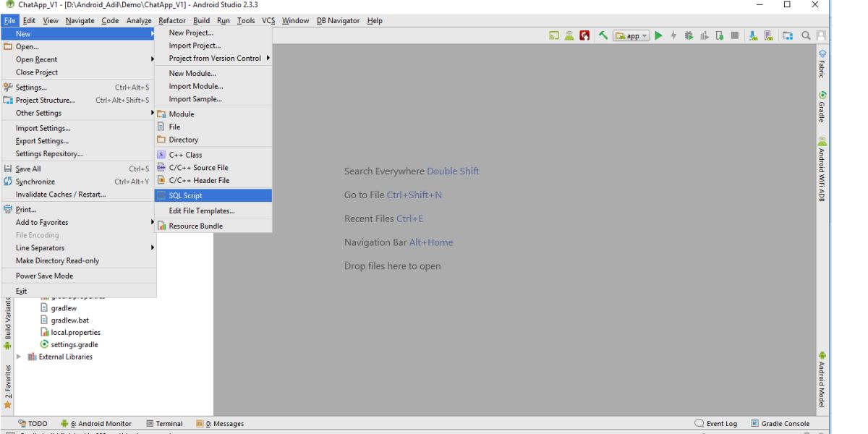Open the Android Wifi ADB side panel

822,169
